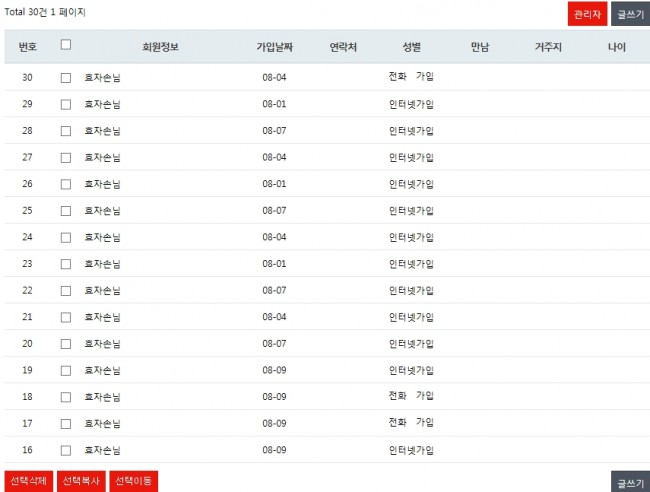Image resolution: width=650 pixels, height=492 pixels.
Task: Check the checkbox for row 27
Action: click(66, 158)
